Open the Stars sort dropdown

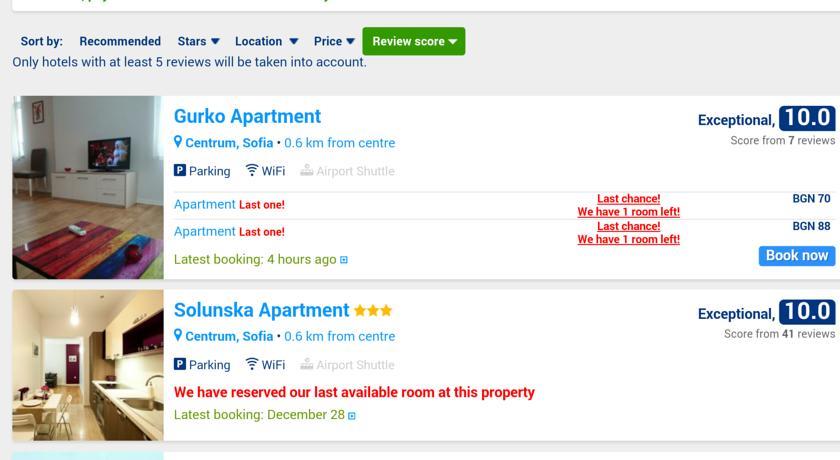198,41
